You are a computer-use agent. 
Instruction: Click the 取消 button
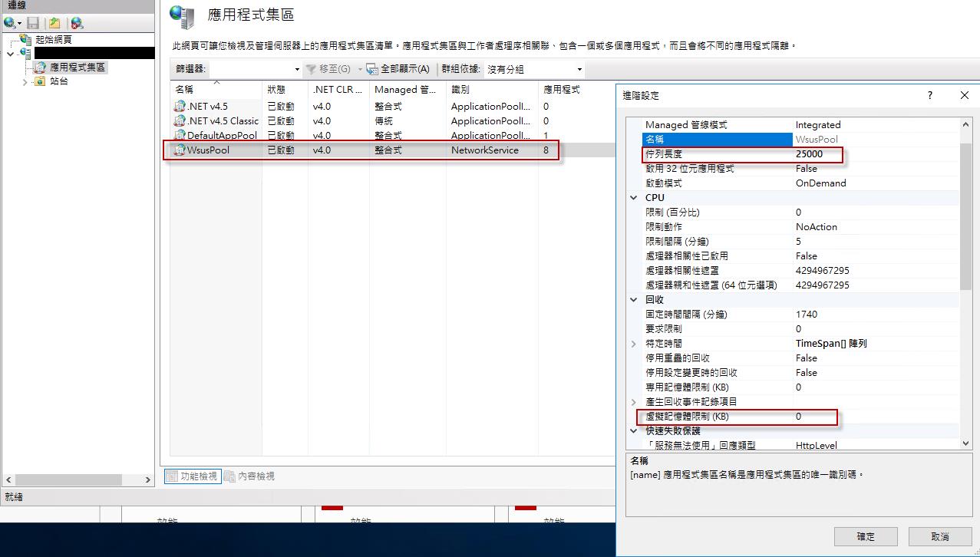click(x=939, y=536)
